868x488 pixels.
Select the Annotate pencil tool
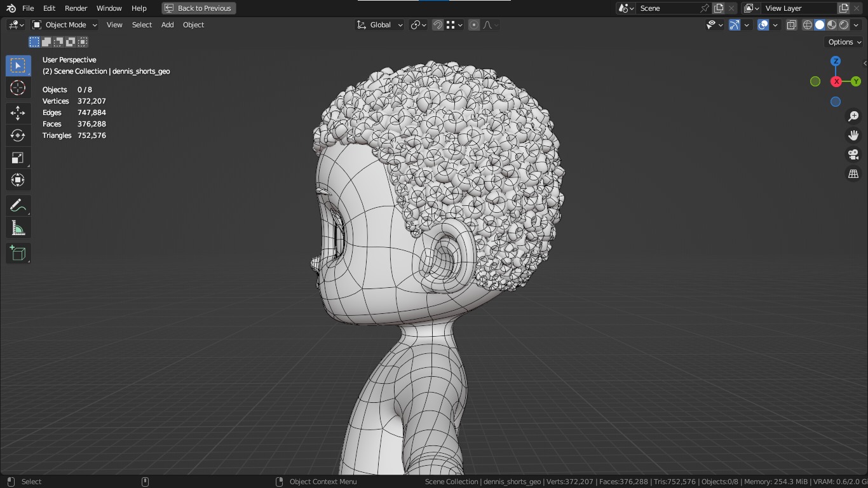[18, 205]
